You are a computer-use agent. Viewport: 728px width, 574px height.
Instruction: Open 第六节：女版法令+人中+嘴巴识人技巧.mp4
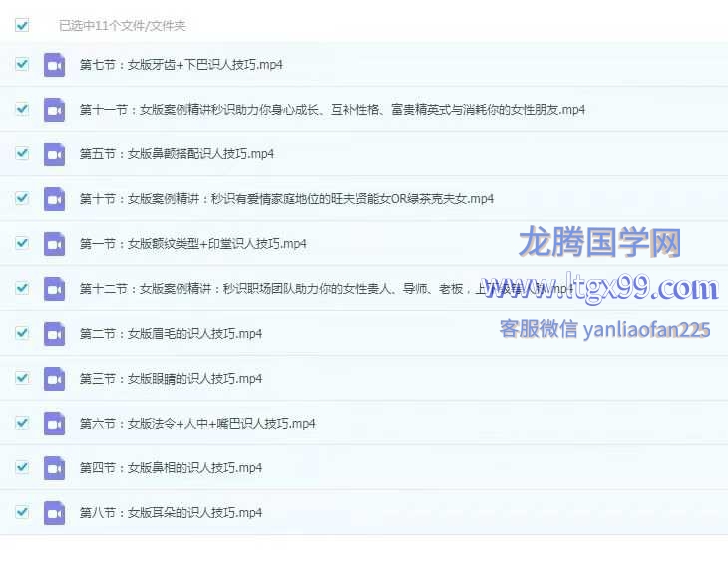[x=197, y=424]
